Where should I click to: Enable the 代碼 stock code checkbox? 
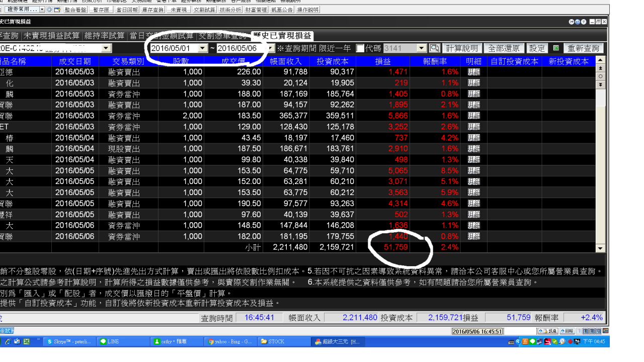(x=360, y=48)
